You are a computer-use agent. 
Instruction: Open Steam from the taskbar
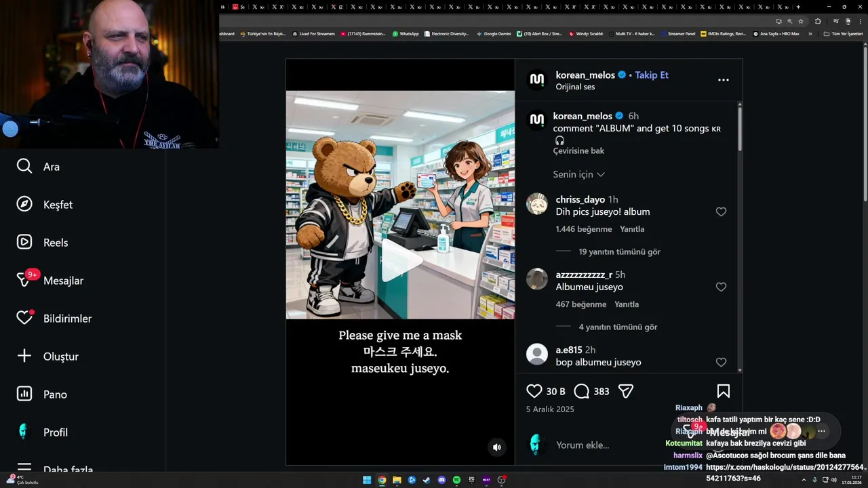(x=427, y=480)
